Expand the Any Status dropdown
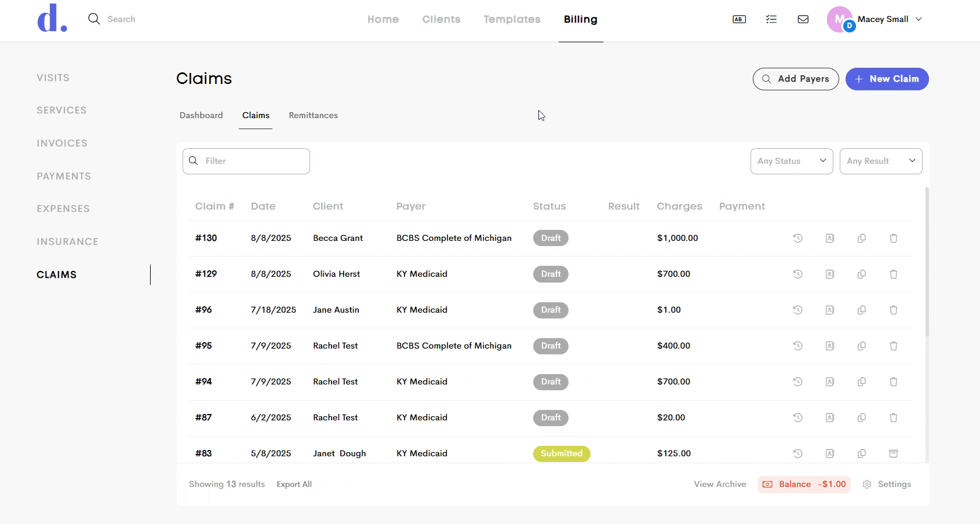Image resolution: width=980 pixels, height=524 pixels. (791, 161)
